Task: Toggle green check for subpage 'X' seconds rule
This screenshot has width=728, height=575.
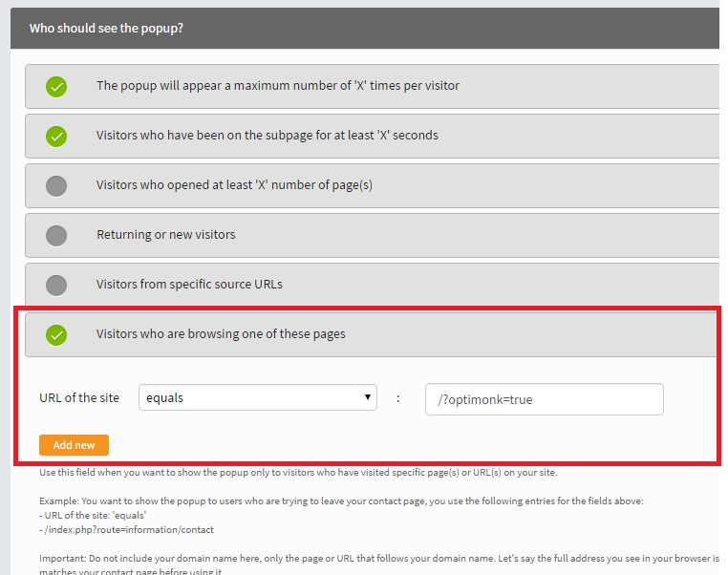Action: (56, 137)
